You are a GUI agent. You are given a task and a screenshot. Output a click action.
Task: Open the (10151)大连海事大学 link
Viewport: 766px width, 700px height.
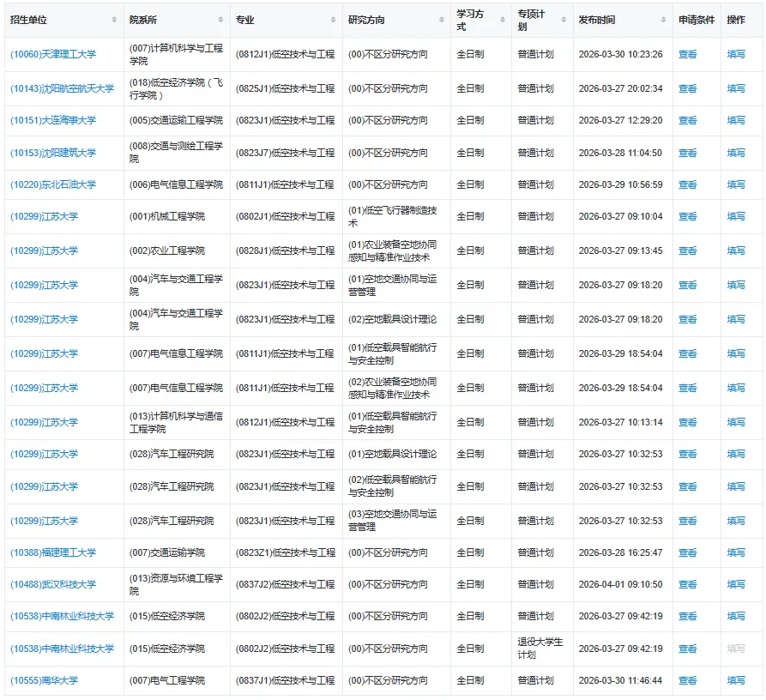click(53, 120)
